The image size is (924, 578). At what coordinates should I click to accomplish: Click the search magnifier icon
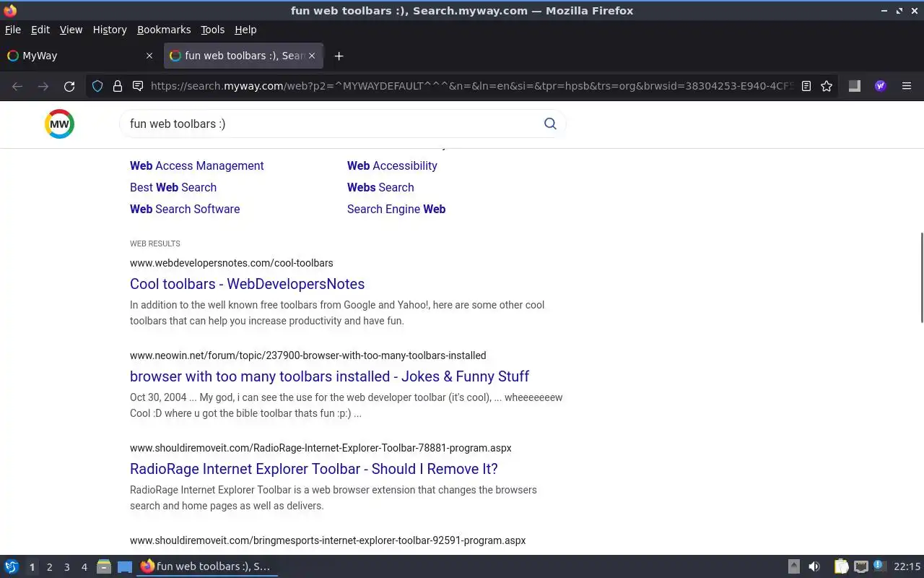click(550, 124)
